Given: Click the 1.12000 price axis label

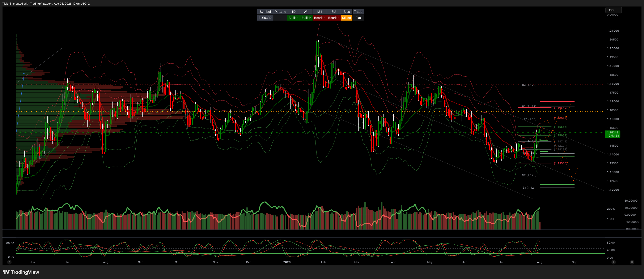Looking at the screenshot, I should tap(613, 190).
